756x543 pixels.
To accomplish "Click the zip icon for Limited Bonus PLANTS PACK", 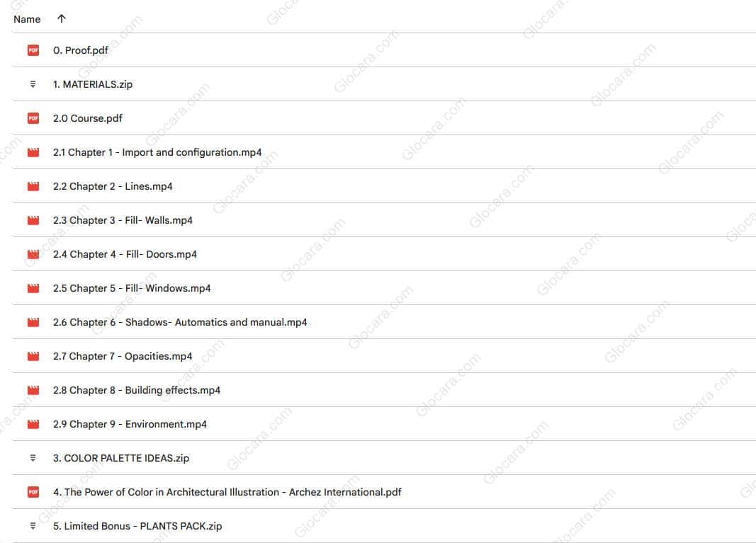I will tap(33, 526).
